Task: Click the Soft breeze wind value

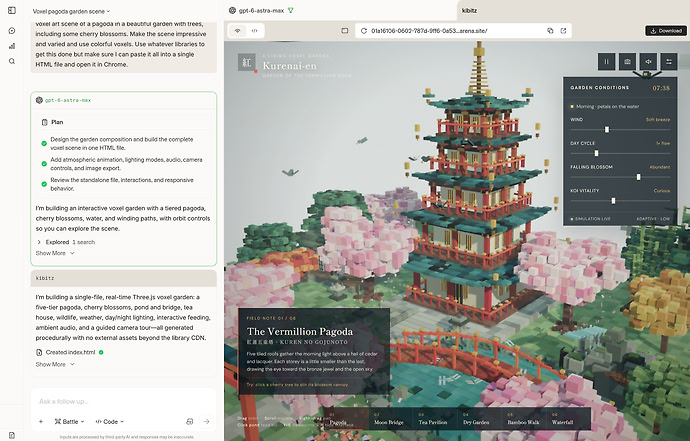Action: pos(658,120)
